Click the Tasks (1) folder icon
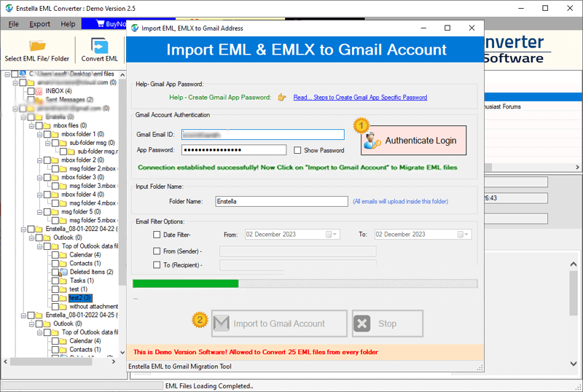The image size is (583, 392). tap(63, 281)
